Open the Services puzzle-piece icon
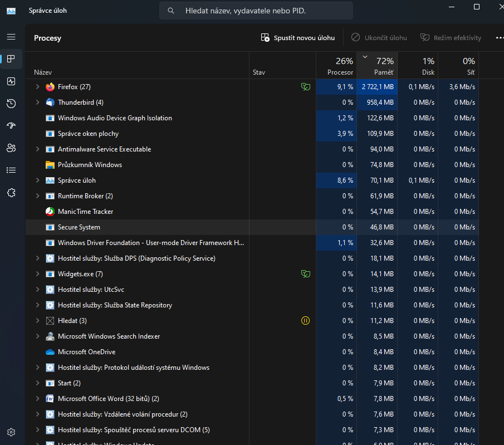 point(11,193)
